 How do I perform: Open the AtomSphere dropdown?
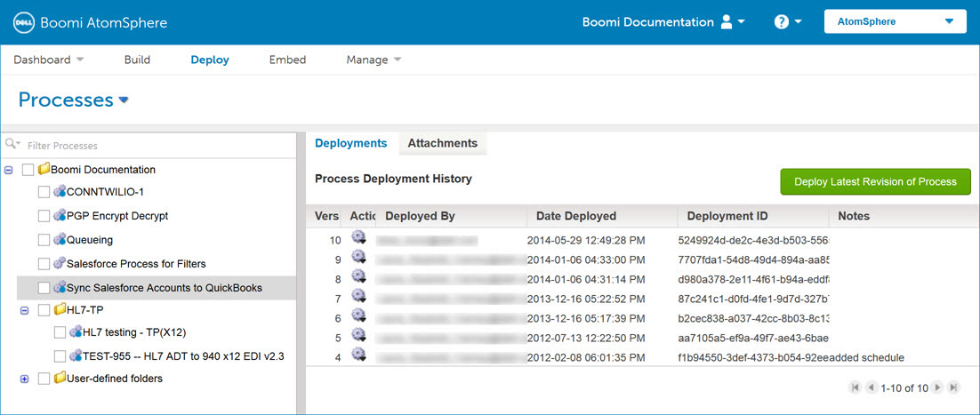pyautogui.click(x=896, y=21)
